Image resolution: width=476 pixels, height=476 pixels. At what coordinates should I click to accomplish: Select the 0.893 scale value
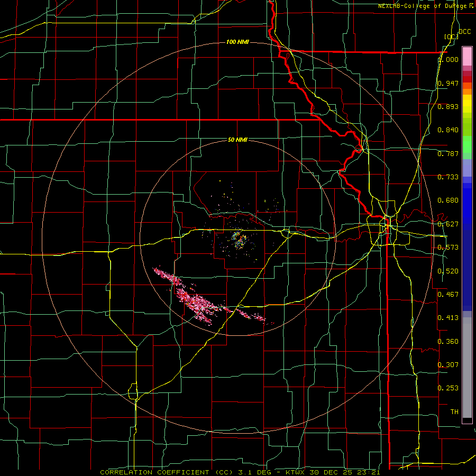pos(448,106)
